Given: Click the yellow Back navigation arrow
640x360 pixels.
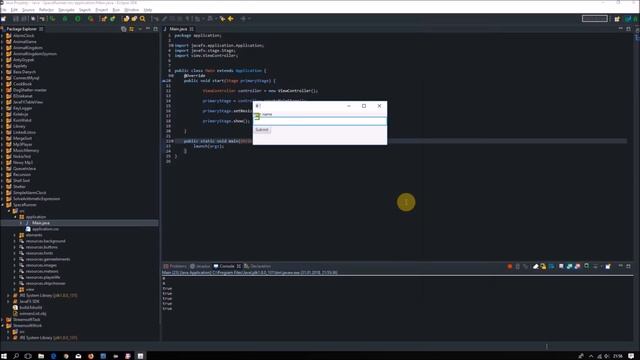Looking at the screenshot, I should point(231,19).
